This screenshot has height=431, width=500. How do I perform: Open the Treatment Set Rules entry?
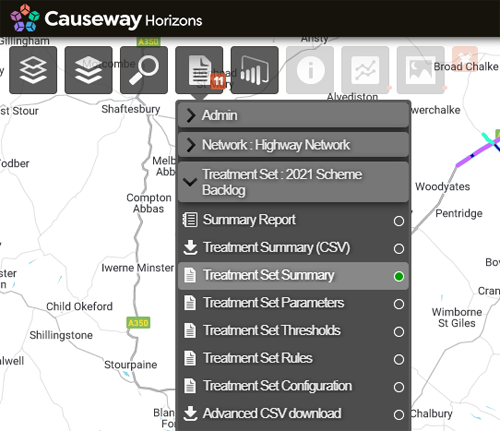(293, 359)
